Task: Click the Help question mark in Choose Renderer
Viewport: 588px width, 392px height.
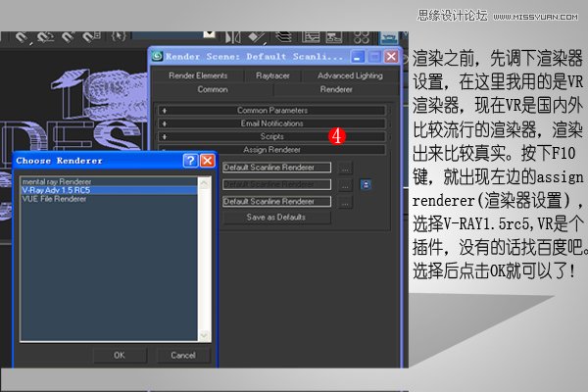Action: coord(190,160)
